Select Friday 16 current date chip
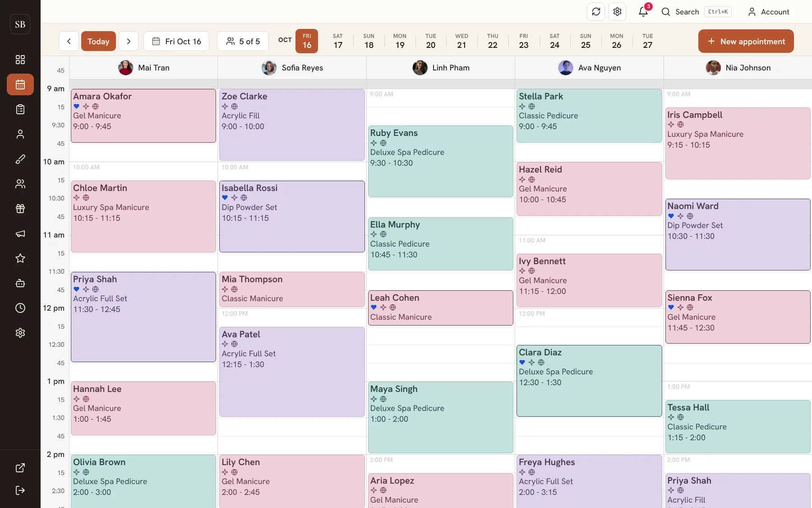Viewport: 812px width, 508px height. 307,41
